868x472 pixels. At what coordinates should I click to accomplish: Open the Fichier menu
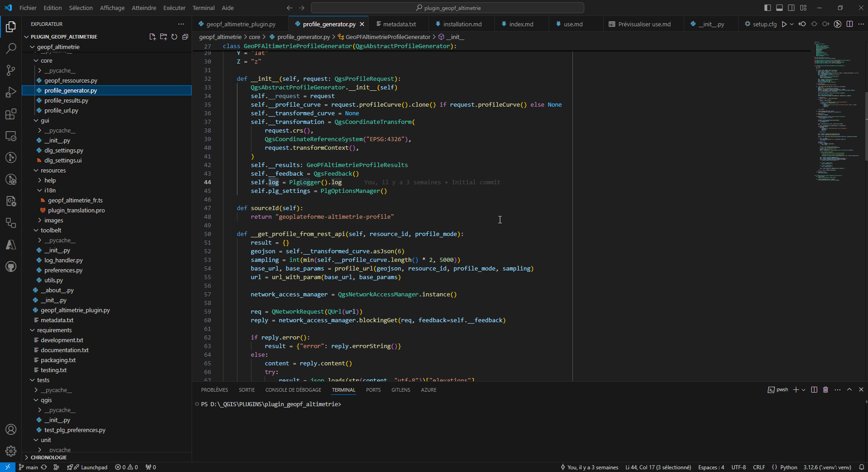click(x=28, y=8)
